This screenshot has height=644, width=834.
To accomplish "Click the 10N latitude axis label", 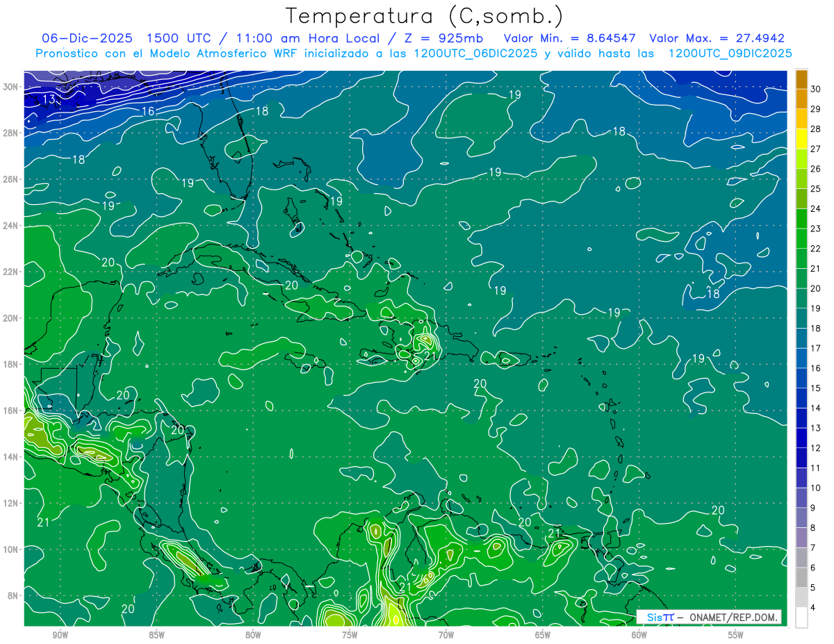I will (x=11, y=549).
